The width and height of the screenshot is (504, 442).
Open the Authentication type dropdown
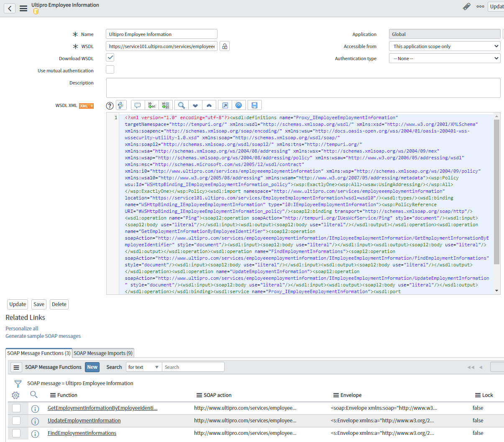(445, 59)
